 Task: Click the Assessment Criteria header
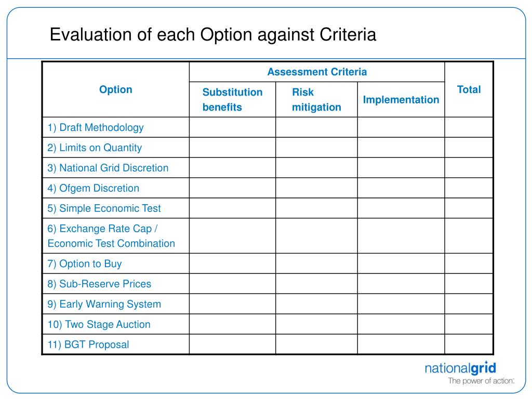pyautogui.click(x=317, y=72)
